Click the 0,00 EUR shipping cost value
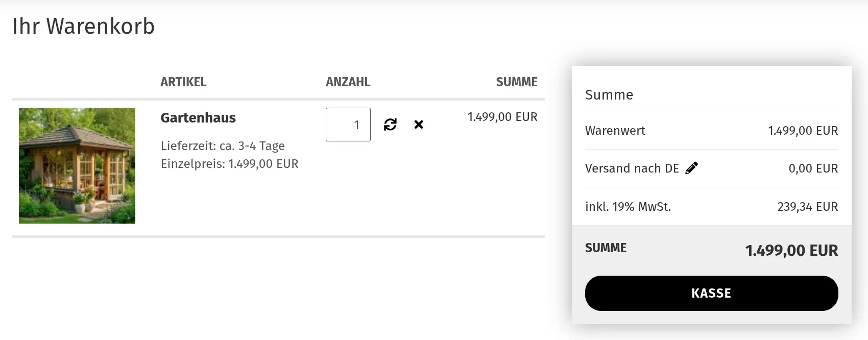Image resolution: width=868 pixels, height=340 pixels. [x=813, y=168]
